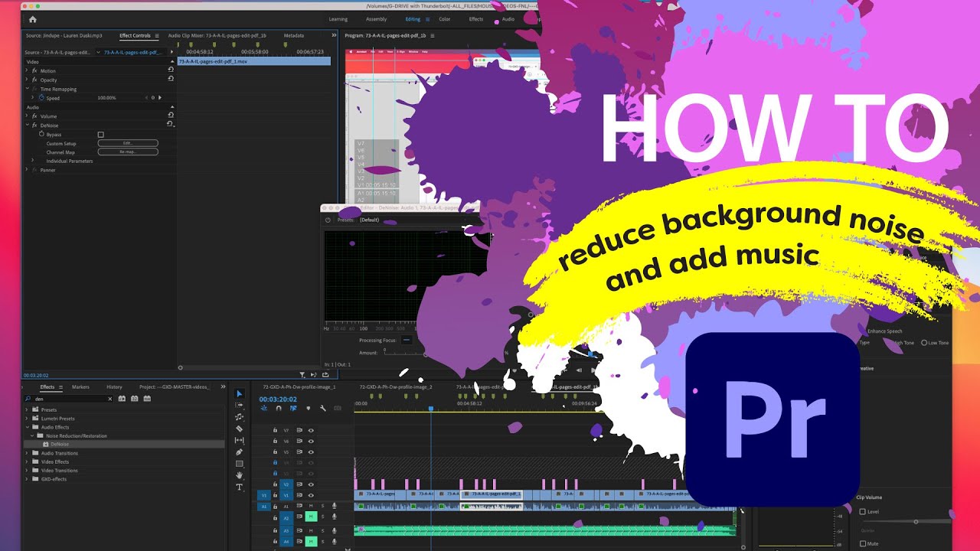
Task: Toggle insert sequences as nests icon
Action: [x=264, y=408]
